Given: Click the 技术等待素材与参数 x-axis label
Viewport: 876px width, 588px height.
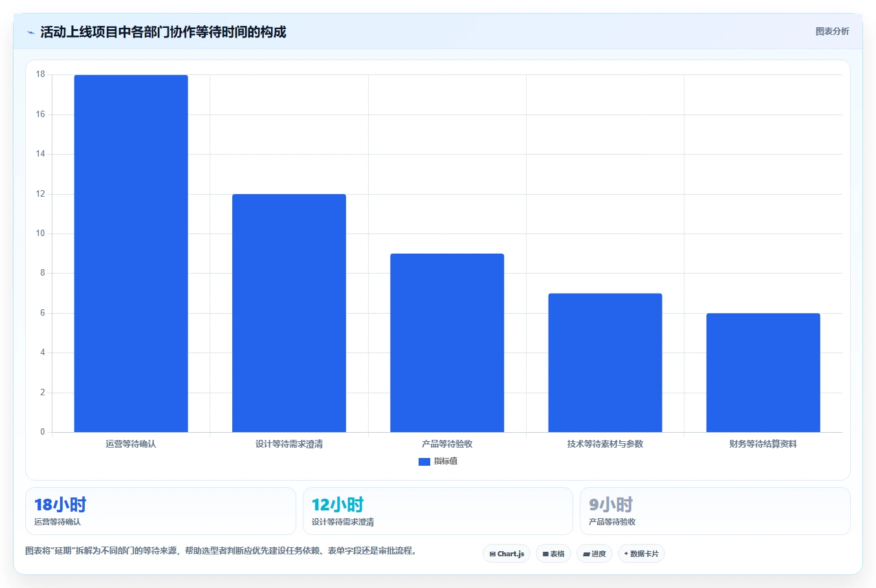Looking at the screenshot, I should tap(605, 444).
